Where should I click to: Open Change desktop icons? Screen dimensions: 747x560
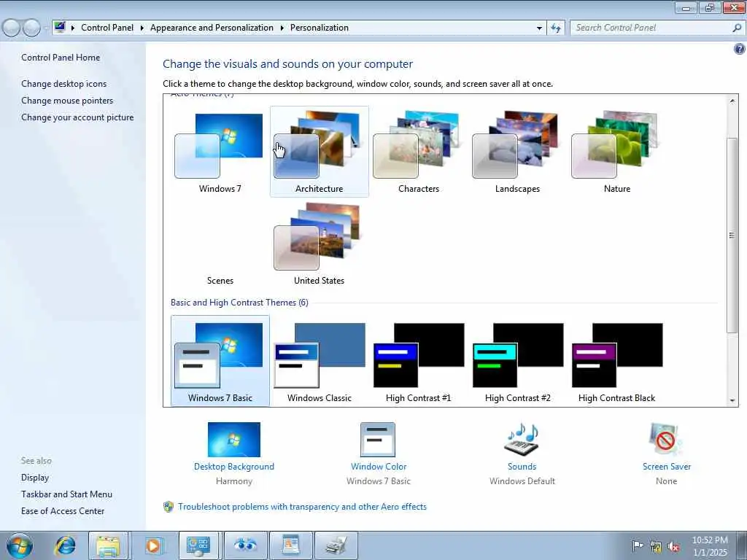(64, 84)
